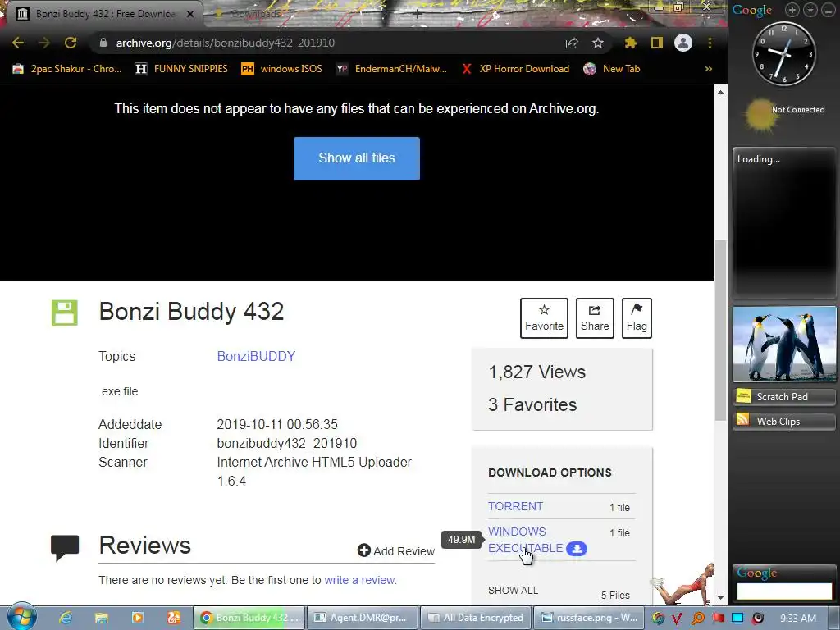Expand the Scratch Pad gadget
This screenshot has width=840, height=630.
pos(783,397)
